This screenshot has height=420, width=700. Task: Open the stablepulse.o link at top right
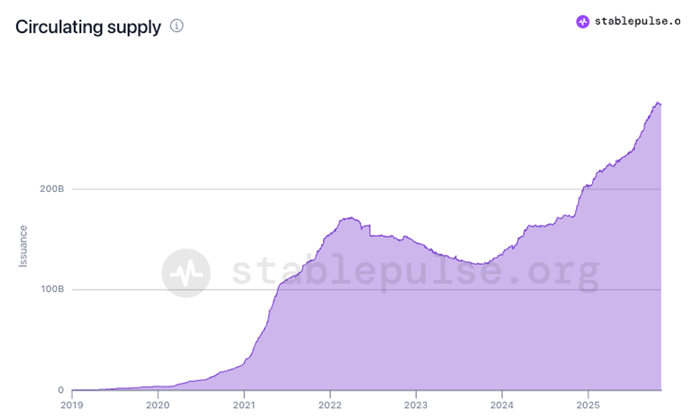tap(639, 21)
